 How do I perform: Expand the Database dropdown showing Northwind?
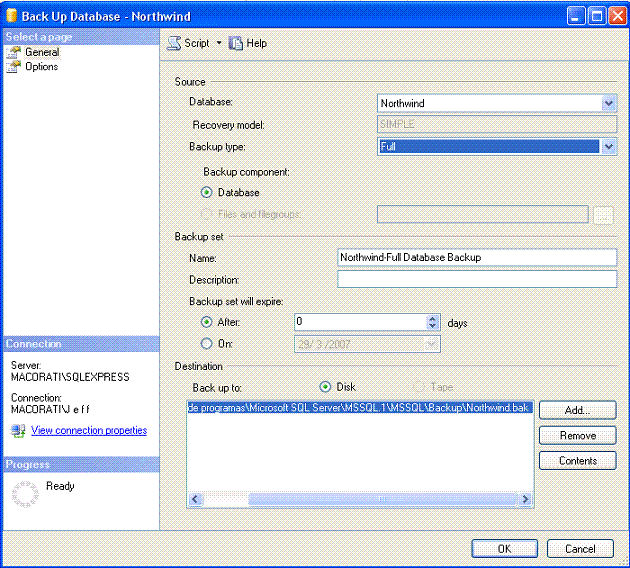click(609, 103)
